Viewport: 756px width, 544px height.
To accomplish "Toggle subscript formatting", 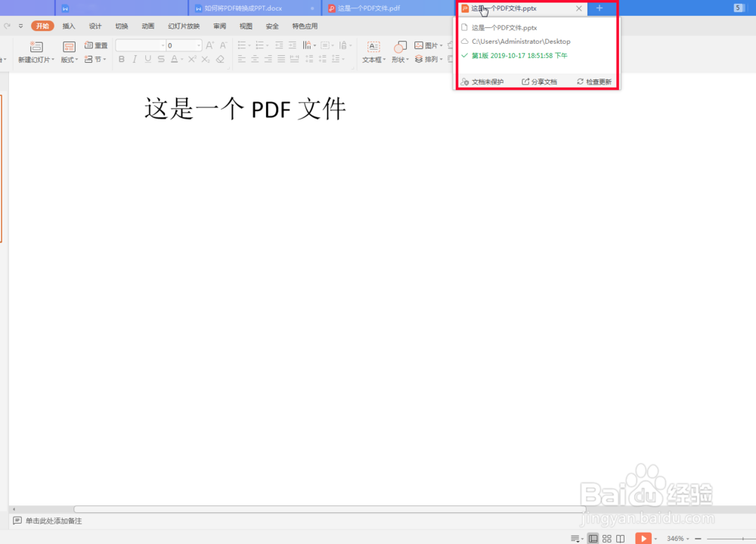I will (206, 59).
